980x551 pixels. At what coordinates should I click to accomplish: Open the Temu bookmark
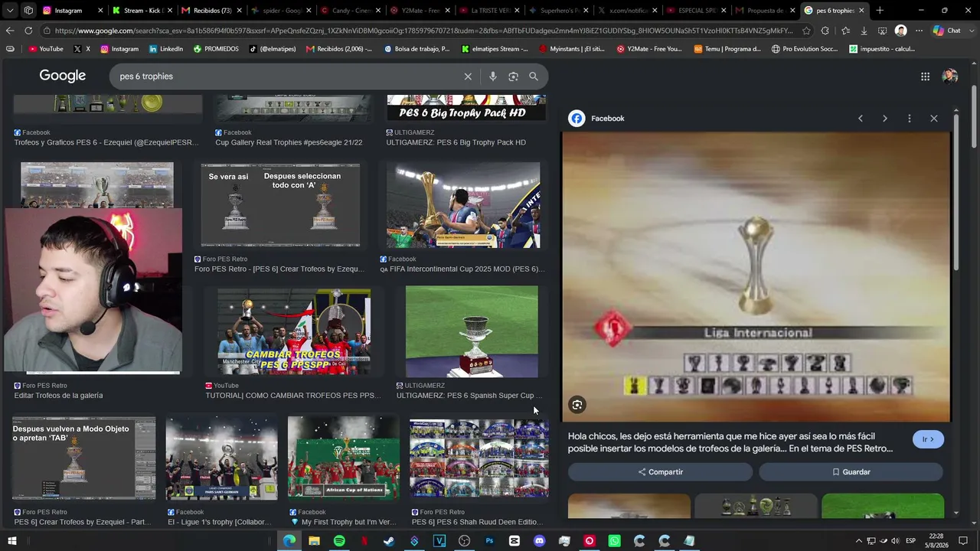(x=727, y=49)
